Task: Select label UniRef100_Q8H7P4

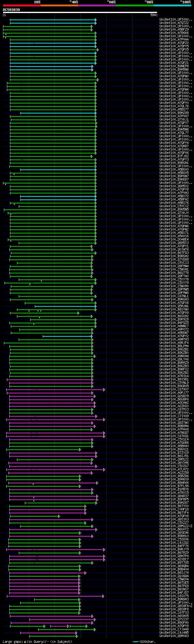Action: [174, 556]
